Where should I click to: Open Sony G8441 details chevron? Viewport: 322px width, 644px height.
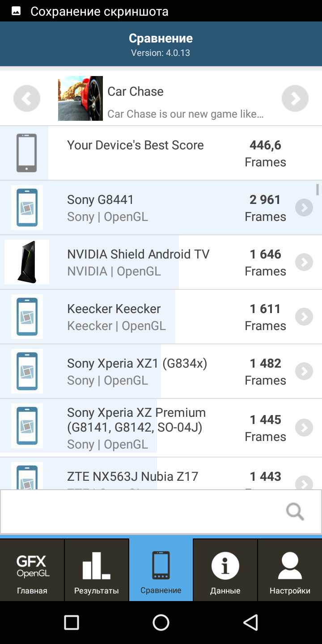[304, 208]
